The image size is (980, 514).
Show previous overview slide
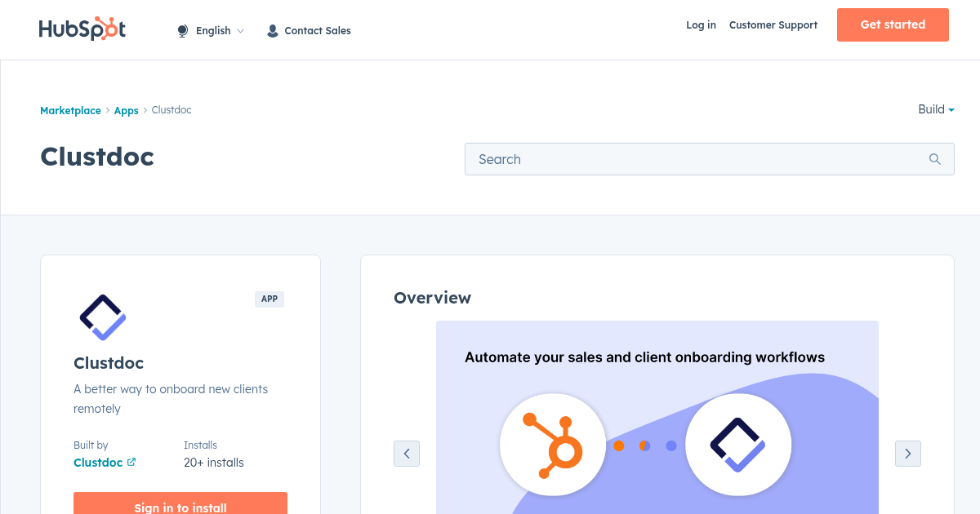tap(407, 454)
